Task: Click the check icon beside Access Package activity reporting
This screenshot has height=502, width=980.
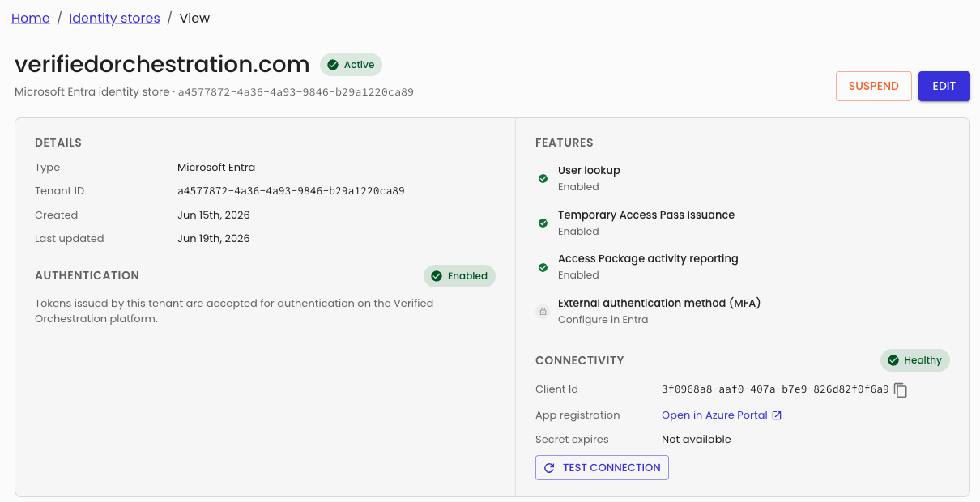Action: 543,267
